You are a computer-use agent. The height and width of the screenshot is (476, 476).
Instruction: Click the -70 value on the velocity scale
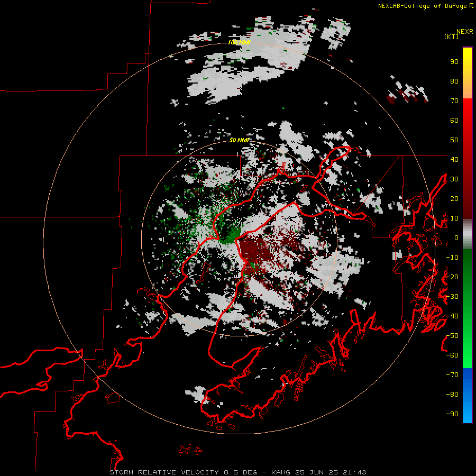point(452,375)
